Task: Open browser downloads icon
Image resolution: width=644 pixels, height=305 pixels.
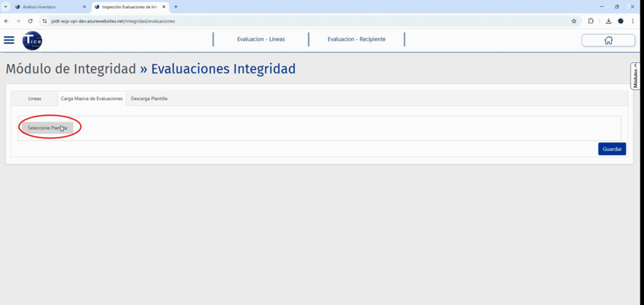Action: click(x=608, y=21)
